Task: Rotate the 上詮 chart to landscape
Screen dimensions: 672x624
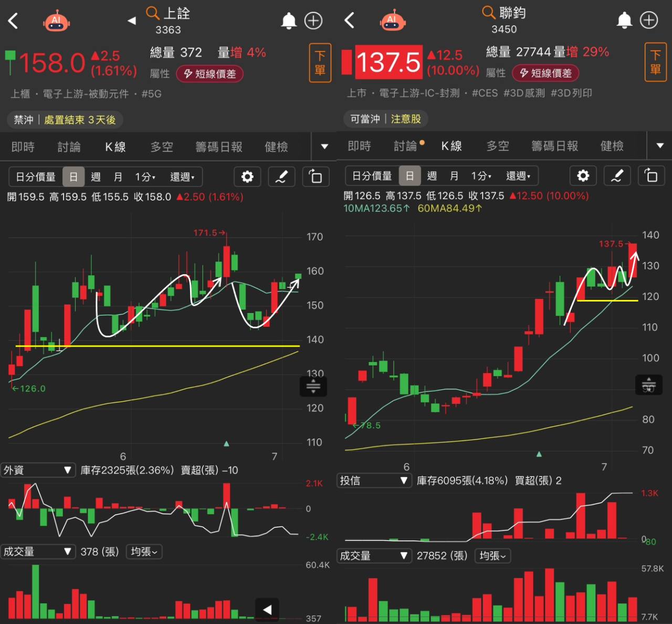Action: click(x=316, y=176)
